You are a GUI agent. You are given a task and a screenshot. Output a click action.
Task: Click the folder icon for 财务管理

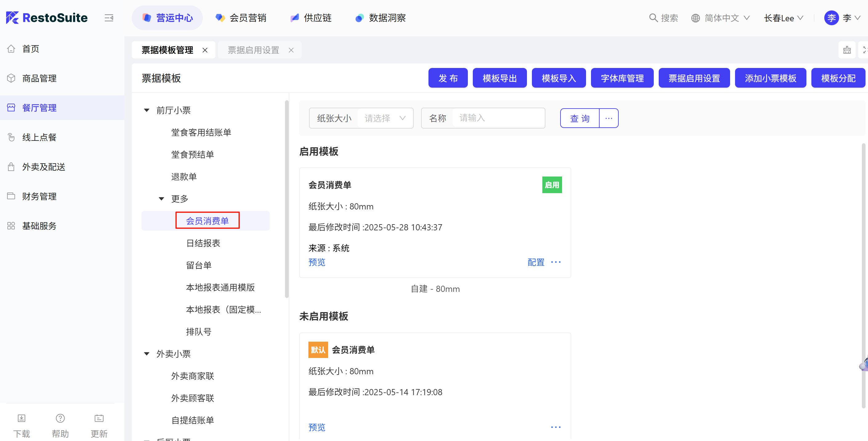click(11, 196)
